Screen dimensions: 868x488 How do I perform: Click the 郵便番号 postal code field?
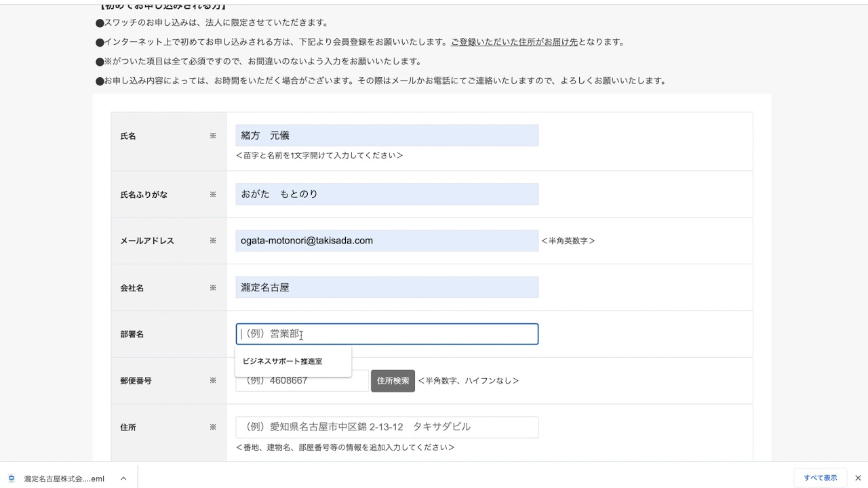302,381
